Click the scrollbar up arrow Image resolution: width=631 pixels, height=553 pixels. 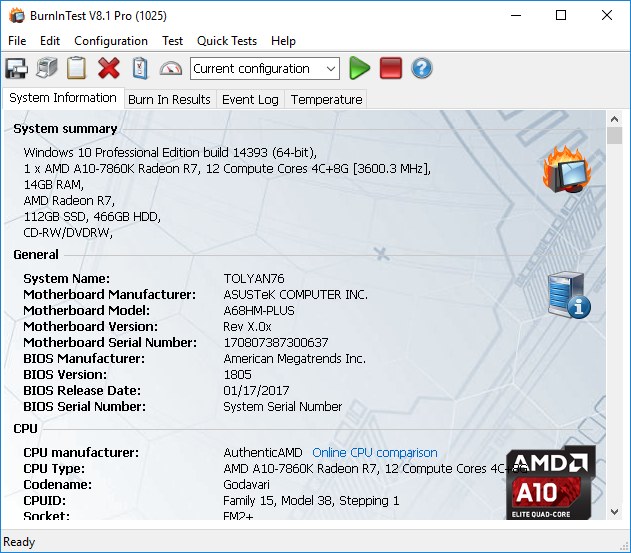[x=614, y=120]
